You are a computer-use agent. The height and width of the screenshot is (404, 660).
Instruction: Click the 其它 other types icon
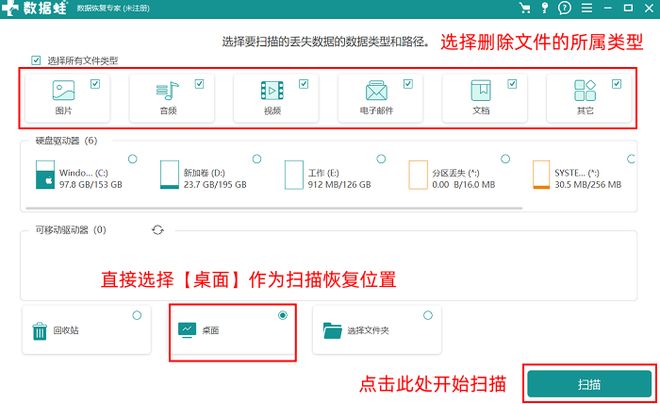tap(585, 90)
